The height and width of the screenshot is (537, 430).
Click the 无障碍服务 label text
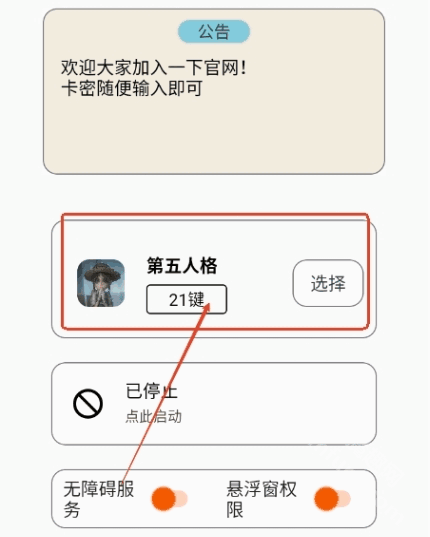[x=99, y=499]
